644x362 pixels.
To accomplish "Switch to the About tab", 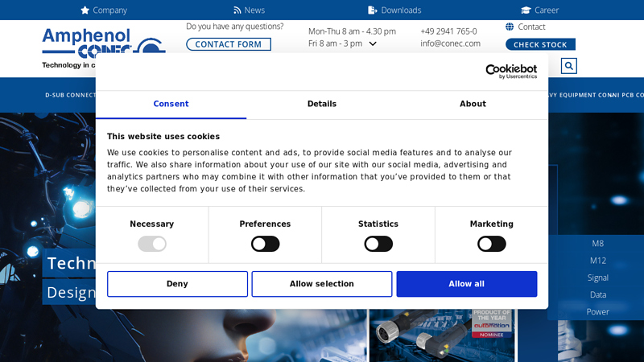I will 473,105.
